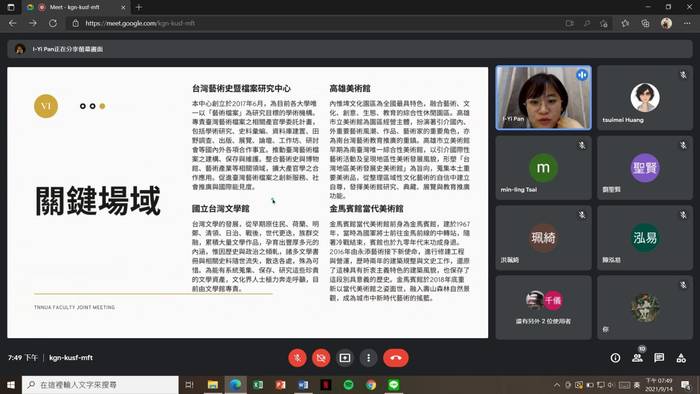Select the Meet - kgn-kusf-mft tab

[75, 7]
